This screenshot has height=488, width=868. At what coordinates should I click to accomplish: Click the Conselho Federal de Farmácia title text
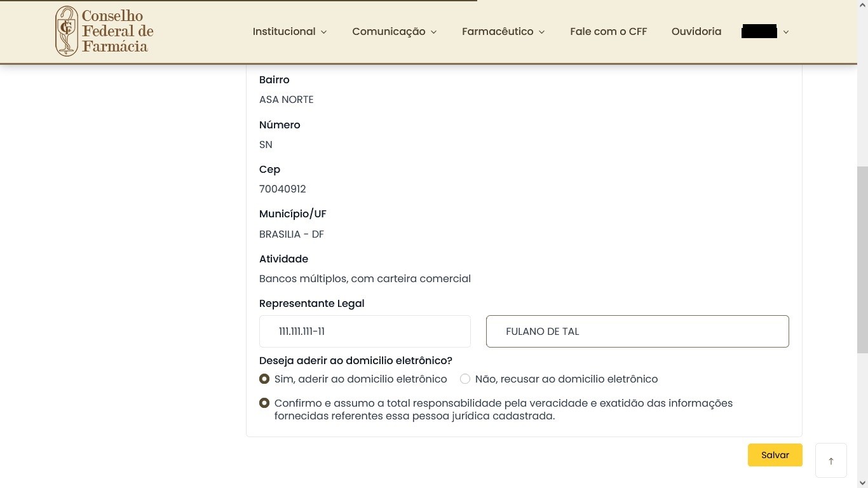tap(118, 31)
